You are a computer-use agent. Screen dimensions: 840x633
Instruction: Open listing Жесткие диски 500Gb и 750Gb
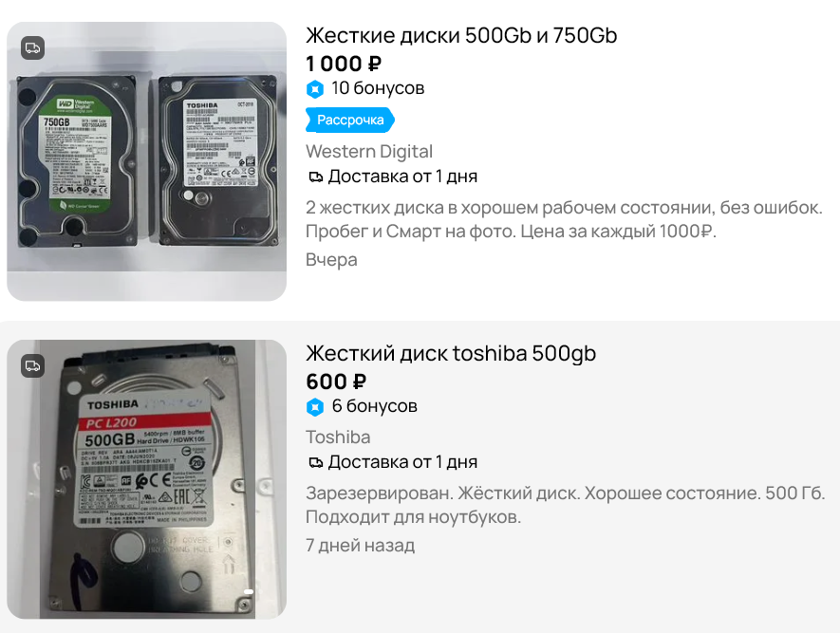pyautogui.click(x=461, y=35)
